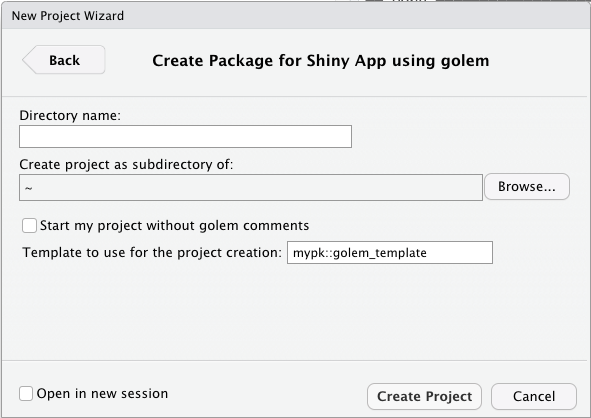This screenshot has height=418, width=591.
Task: Click the 'Directory name:' label
Action: (70, 115)
